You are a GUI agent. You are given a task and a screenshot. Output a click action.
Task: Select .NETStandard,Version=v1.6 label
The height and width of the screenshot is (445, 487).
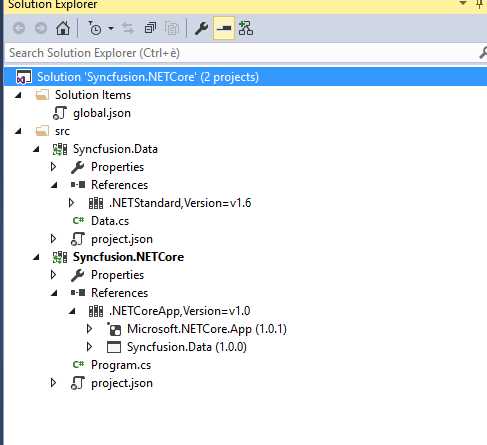coord(180,203)
